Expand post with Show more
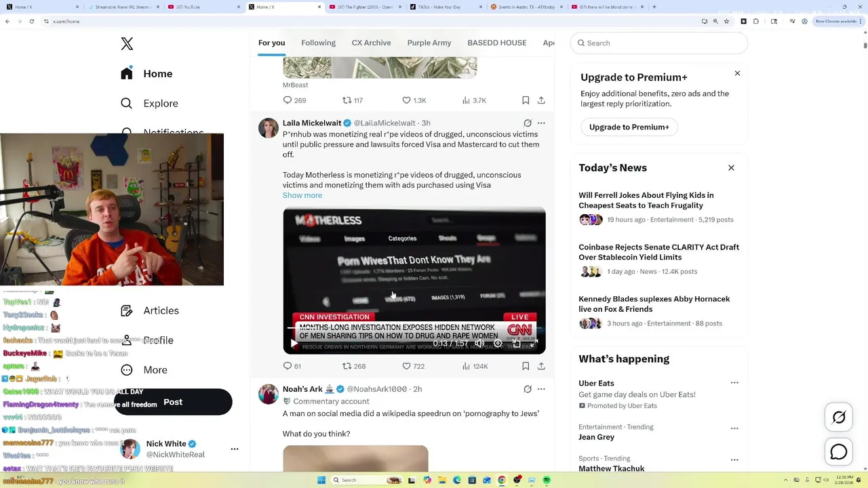The width and height of the screenshot is (868, 488). pos(302,195)
